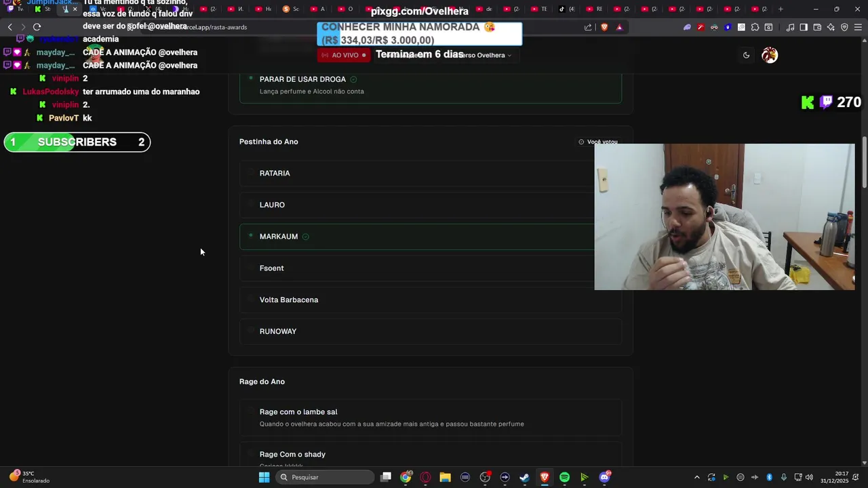Select Rage Com o shady option
The height and width of the screenshot is (488, 868).
click(431, 454)
